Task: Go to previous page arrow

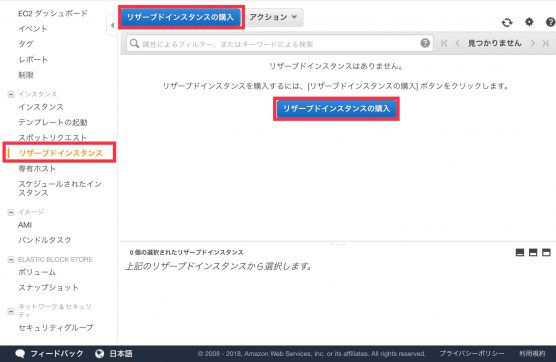Action: pos(457,43)
